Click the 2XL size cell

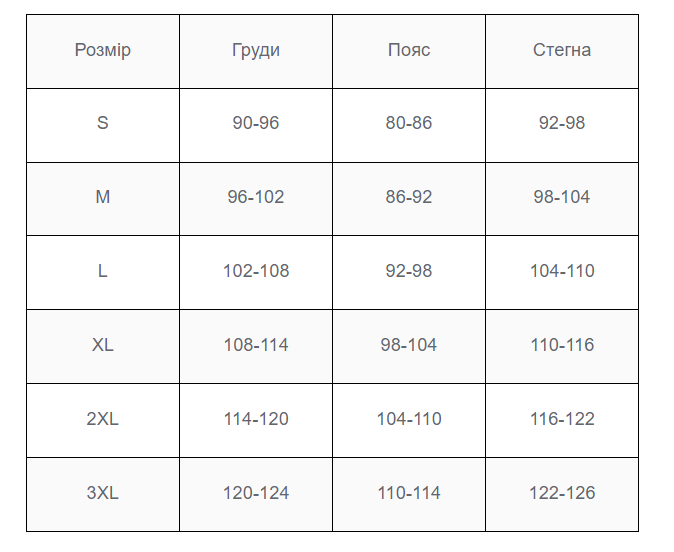pos(103,419)
